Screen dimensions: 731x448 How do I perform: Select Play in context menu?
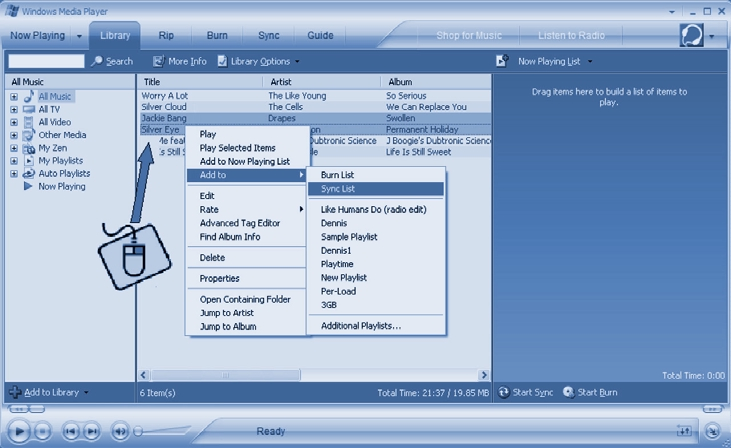246,134
